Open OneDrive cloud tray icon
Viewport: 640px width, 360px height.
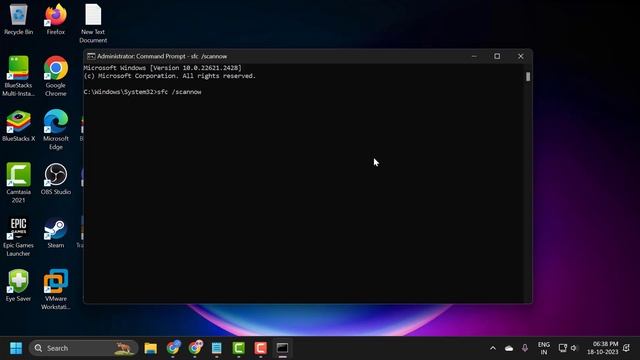[509, 348]
